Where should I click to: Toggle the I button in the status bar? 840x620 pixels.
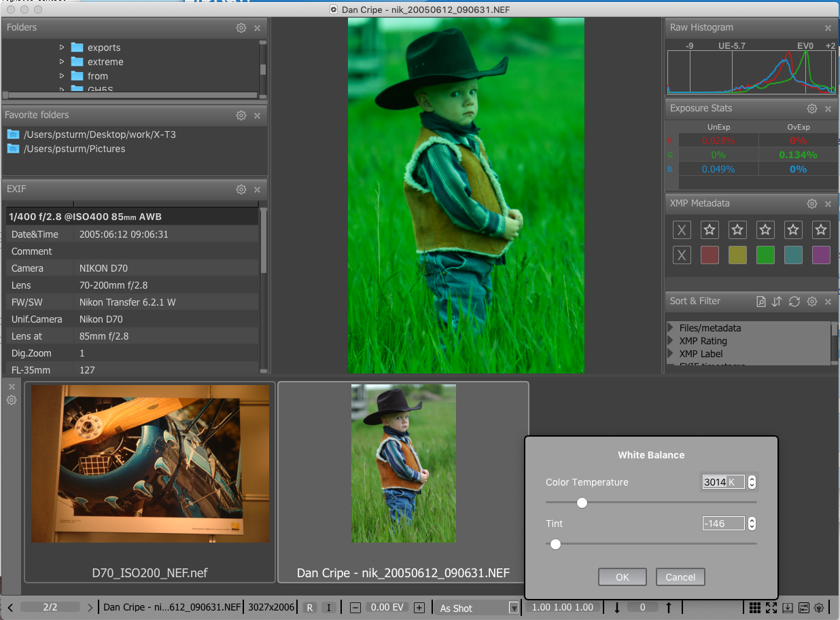point(329,608)
